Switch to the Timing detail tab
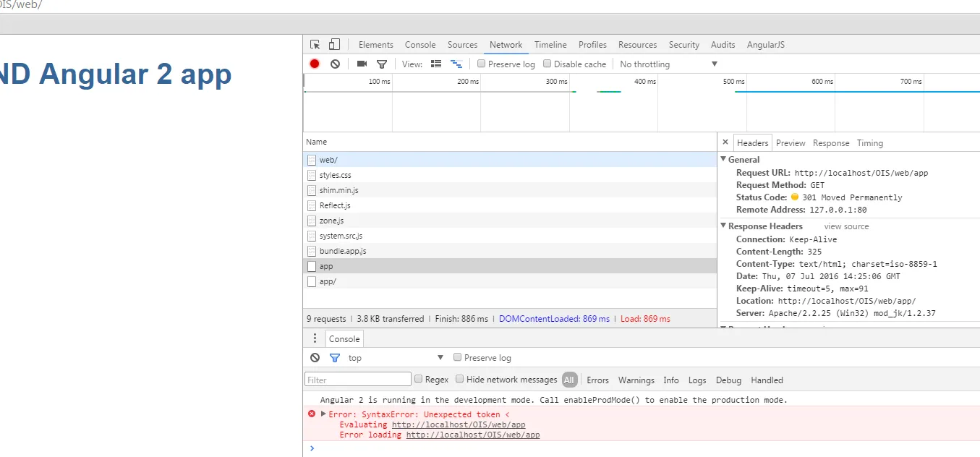 tap(870, 142)
